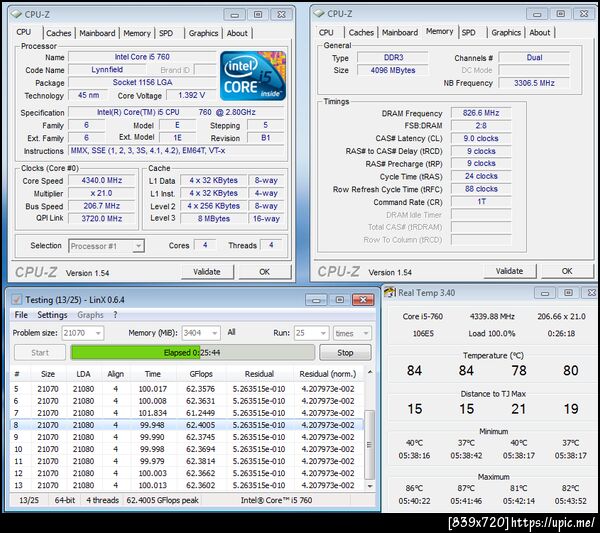Open Mainboard tab in right CPU-Z window

400,33
